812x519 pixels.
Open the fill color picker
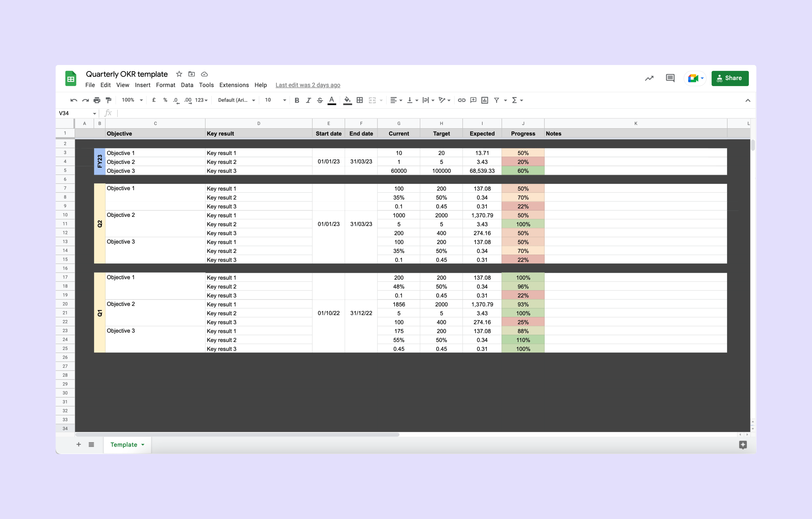tap(347, 100)
